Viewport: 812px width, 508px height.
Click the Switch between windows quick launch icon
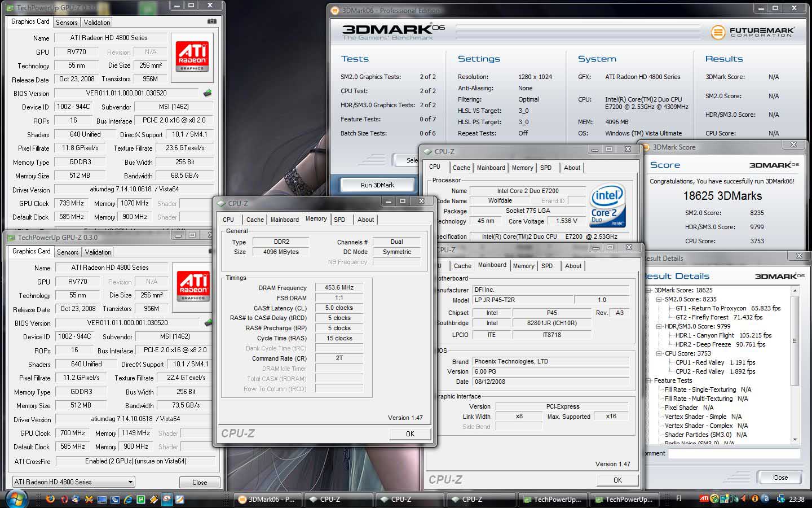click(x=114, y=499)
